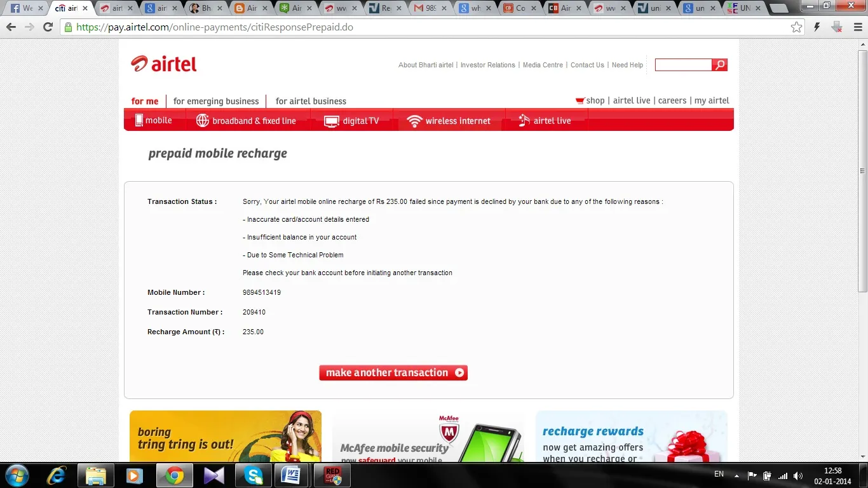Image resolution: width=868 pixels, height=488 pixels.
Task: Open the careers link
Action: tap(672, 100)
